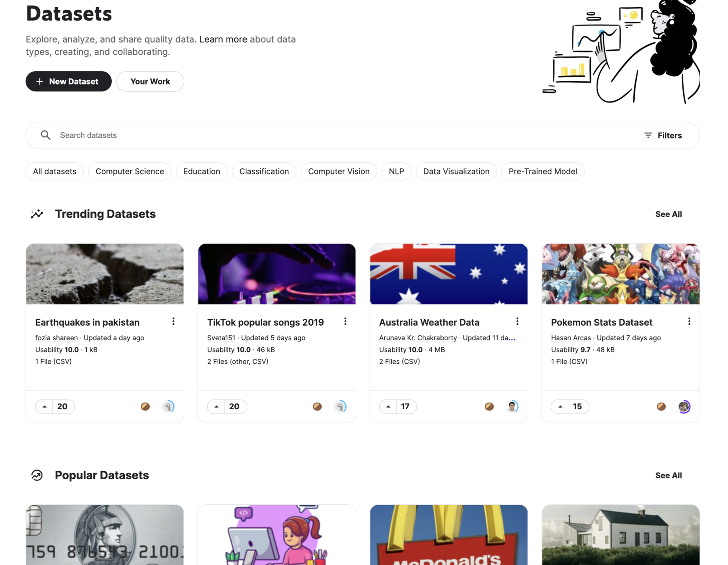Image resolution: width=728 pixels, height=565 pixels.
Task: Open the Earthquakes in pakistan title
Action: (87, 322)
